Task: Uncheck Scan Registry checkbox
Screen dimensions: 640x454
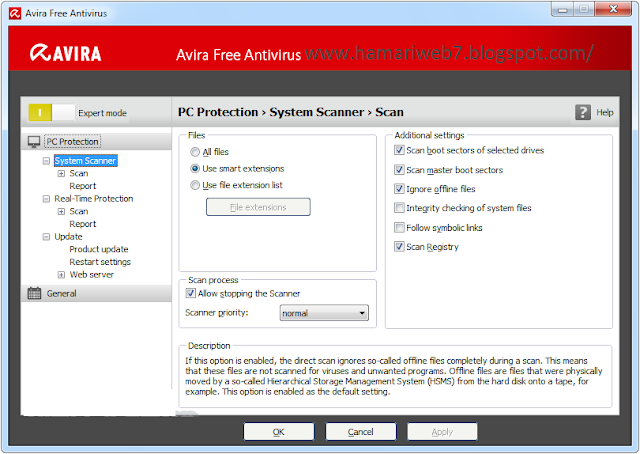Action: pos(399,247)
